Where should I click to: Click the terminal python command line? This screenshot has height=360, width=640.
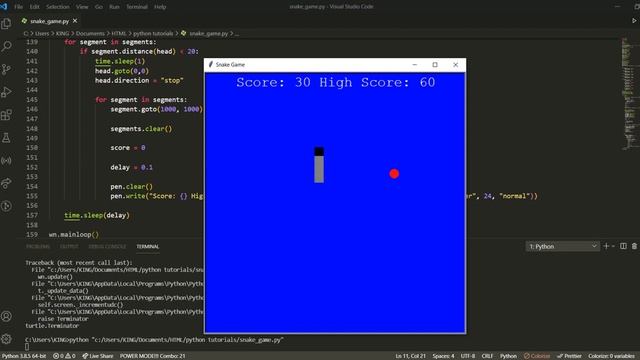tap(154, 340)
